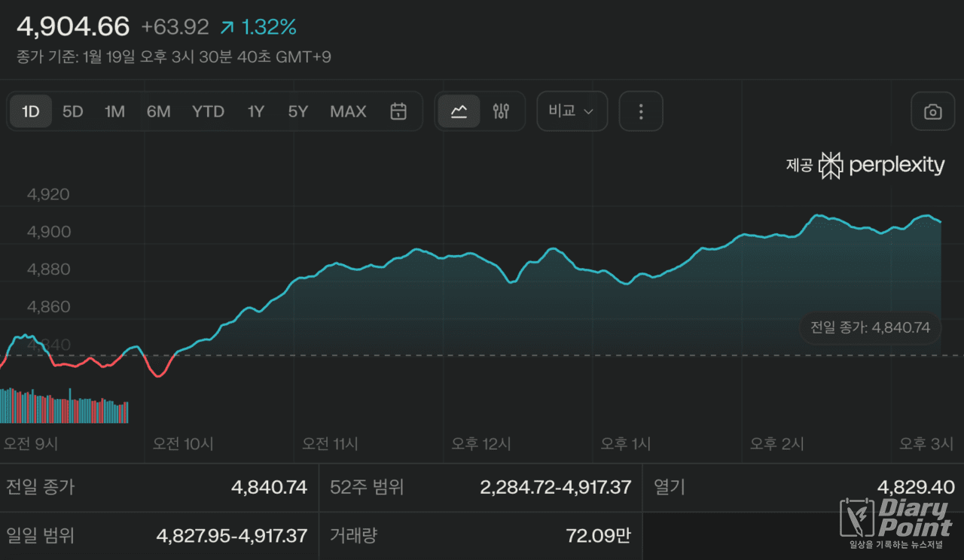Click the 1.32% percent change
964x560 pixels.
[269, 28]
